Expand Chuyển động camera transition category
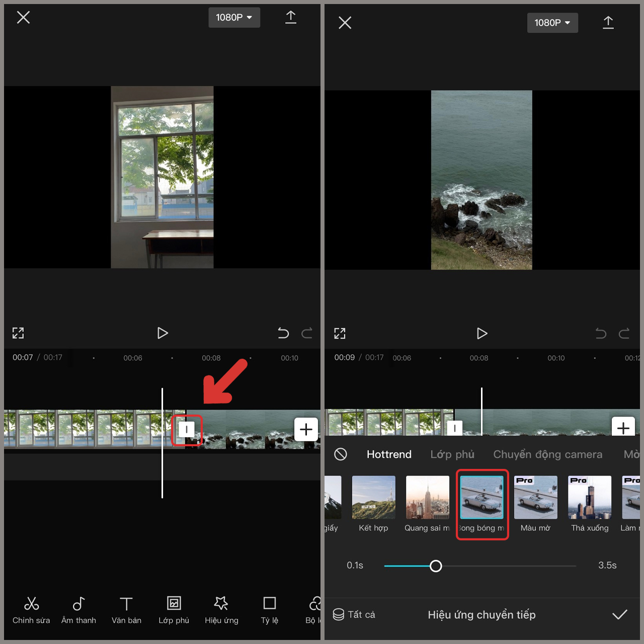 coord(547,454)
